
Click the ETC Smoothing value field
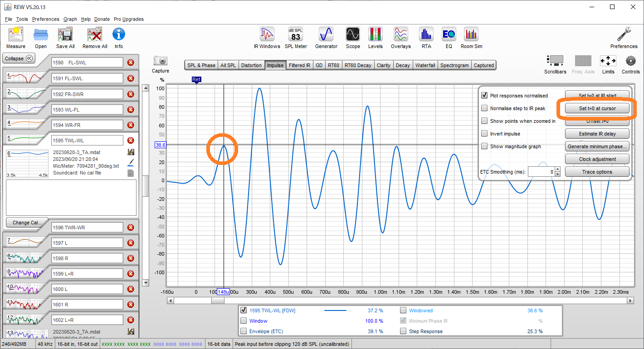[x=541, y=172]
